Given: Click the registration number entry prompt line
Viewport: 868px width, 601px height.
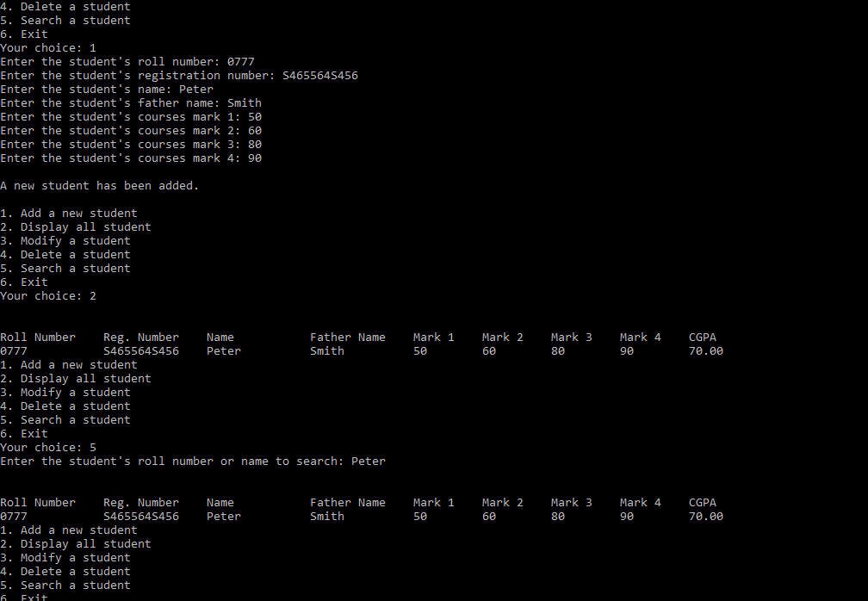Looking at the screenshot, I should point(179,76).
